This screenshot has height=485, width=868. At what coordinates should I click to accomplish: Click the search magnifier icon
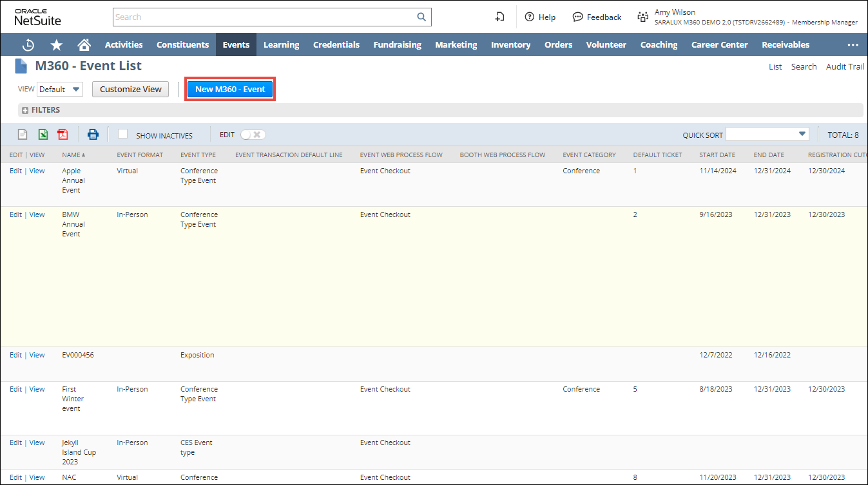pos(421,17)
